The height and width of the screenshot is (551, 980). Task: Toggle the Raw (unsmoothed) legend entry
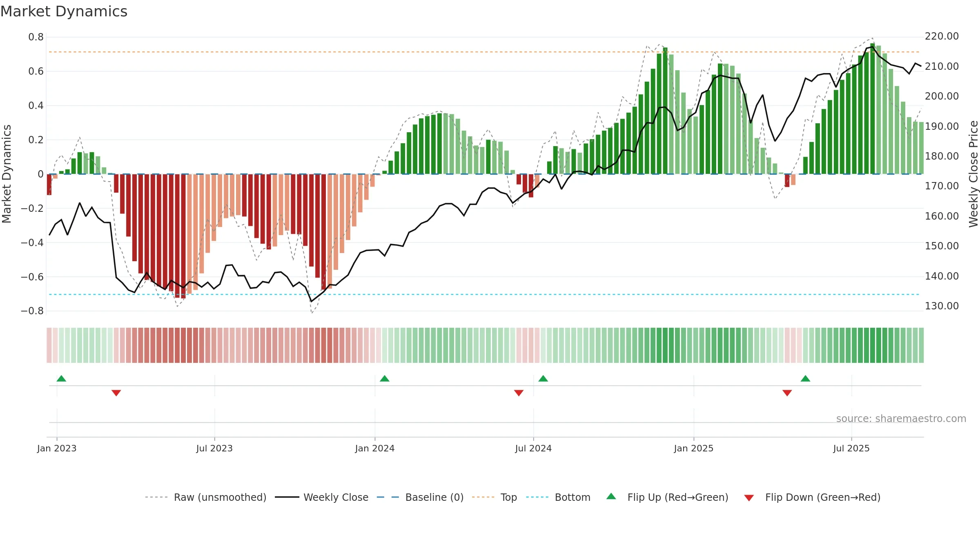coord(206,497)
